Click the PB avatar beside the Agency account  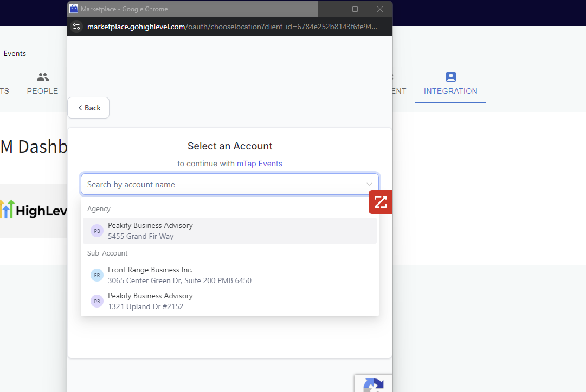[x=96, y=230]
